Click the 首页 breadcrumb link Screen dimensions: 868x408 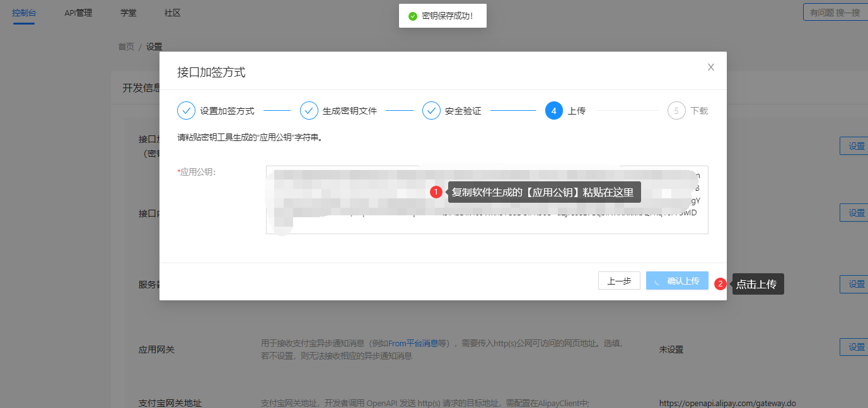[x=126, y=47]
